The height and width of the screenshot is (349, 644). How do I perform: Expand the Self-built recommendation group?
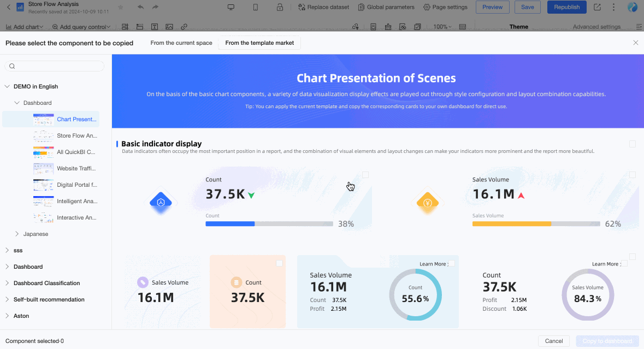pos(7,299)
